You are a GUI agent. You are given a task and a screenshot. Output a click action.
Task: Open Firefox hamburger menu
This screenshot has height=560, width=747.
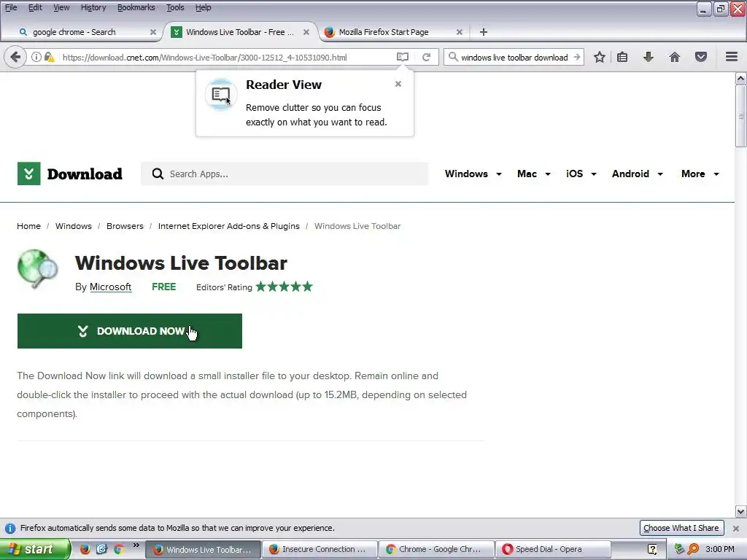tap(732, 57)
